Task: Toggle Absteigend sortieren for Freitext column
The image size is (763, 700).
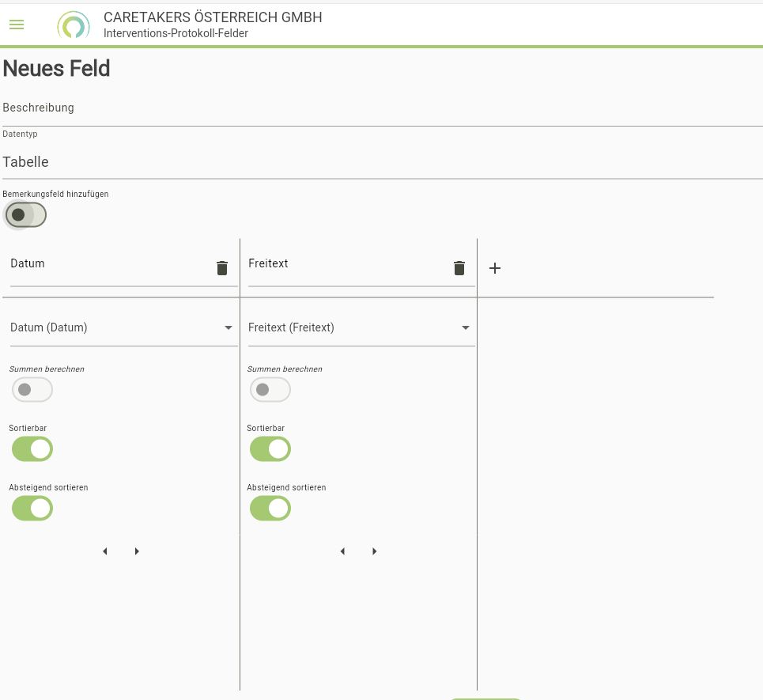Action: [270, 509]
